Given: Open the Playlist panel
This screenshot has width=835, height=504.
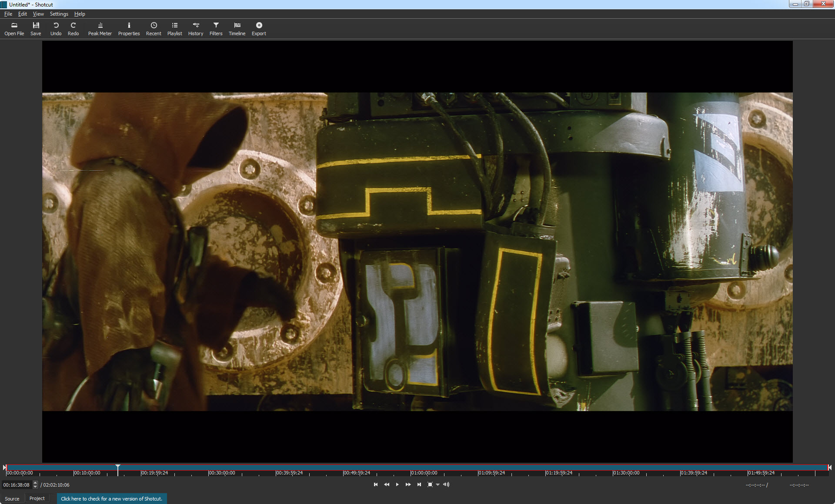Looking at the screenshot, I should coord(174,29).
